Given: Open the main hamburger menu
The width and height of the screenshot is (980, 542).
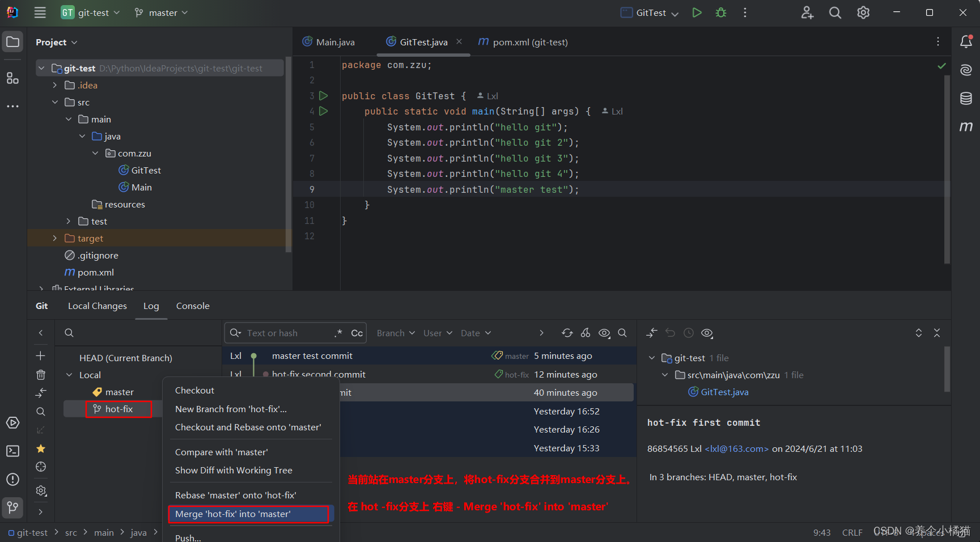Looking at the screenshot, I should click(40, 12).
